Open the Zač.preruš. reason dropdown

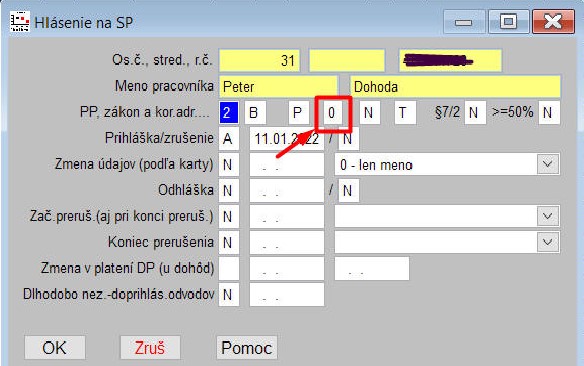(548, 216)
